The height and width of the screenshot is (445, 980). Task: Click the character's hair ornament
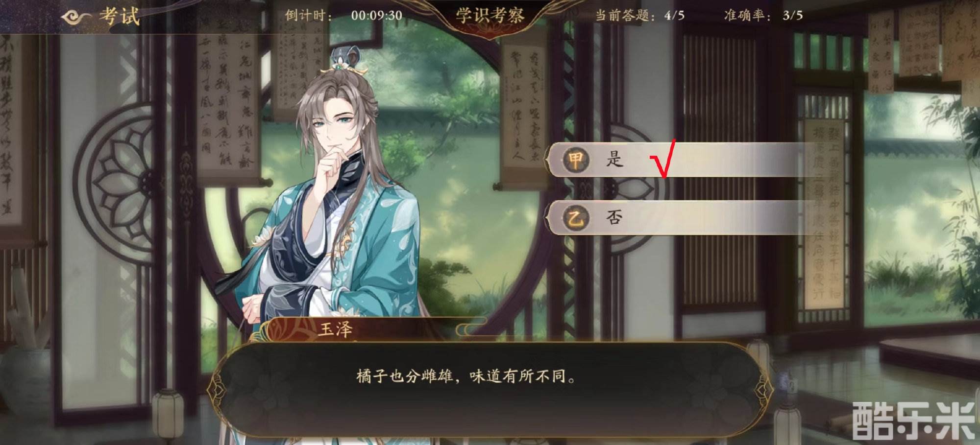pos(343,61)
